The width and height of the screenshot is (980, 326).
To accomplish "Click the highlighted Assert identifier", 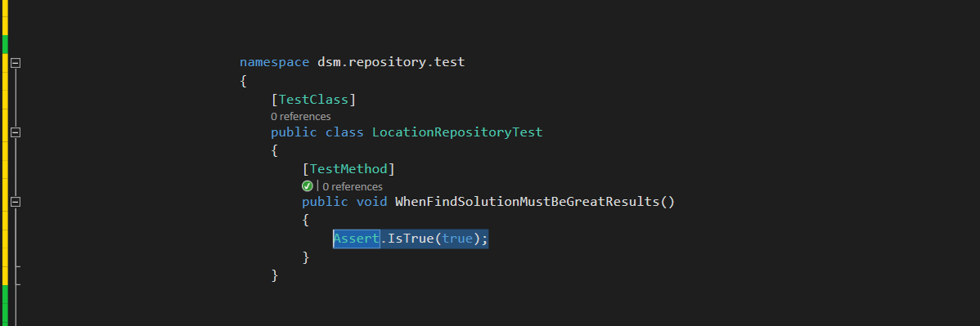I will pyautogui.click(x=356, y=239).
